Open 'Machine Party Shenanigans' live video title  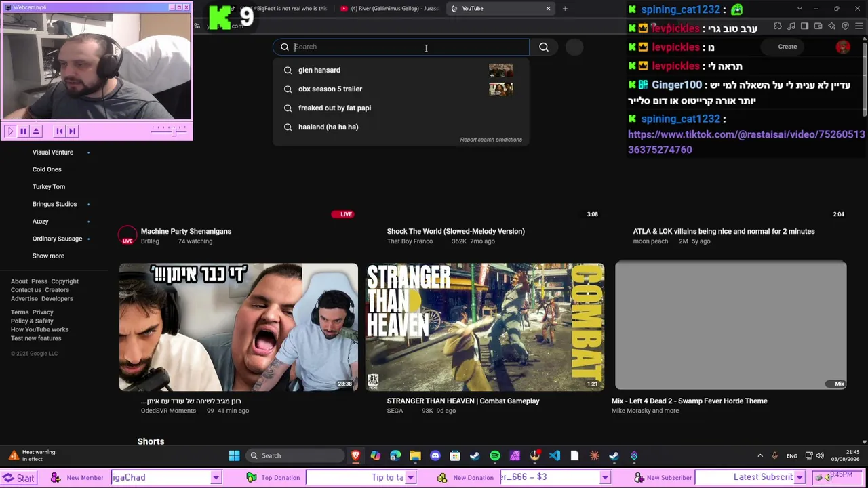coord(186,231)
